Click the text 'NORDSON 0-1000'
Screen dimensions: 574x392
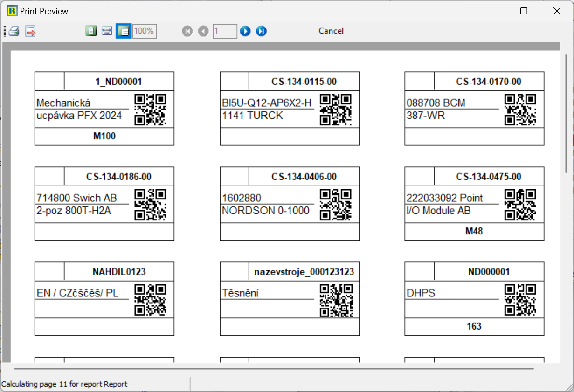click(266, 211)
